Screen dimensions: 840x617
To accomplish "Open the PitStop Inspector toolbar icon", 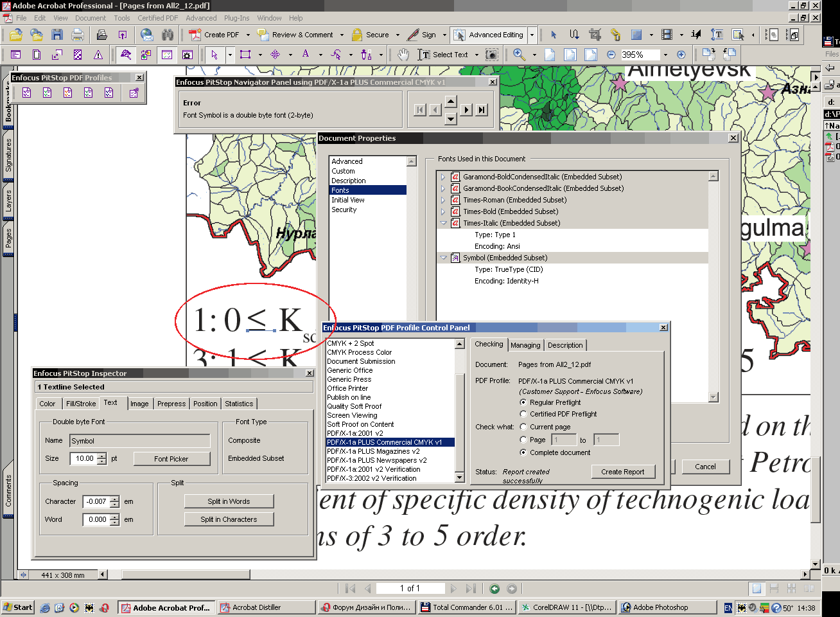I will pyautogui.click(x=126, y=55).
